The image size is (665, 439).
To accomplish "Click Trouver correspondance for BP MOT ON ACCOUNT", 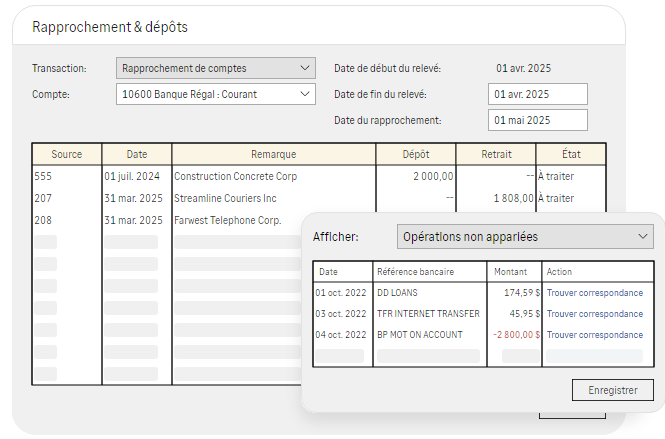I will 595,335.
